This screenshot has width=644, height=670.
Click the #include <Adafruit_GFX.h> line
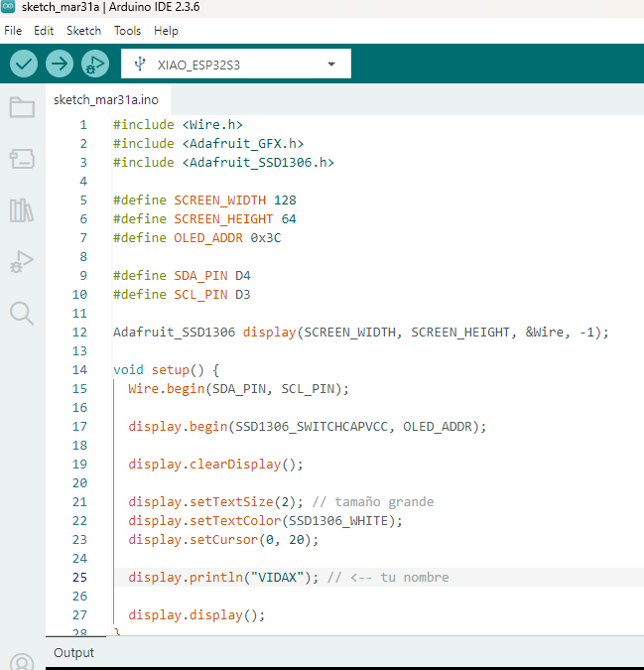(208, 144)
